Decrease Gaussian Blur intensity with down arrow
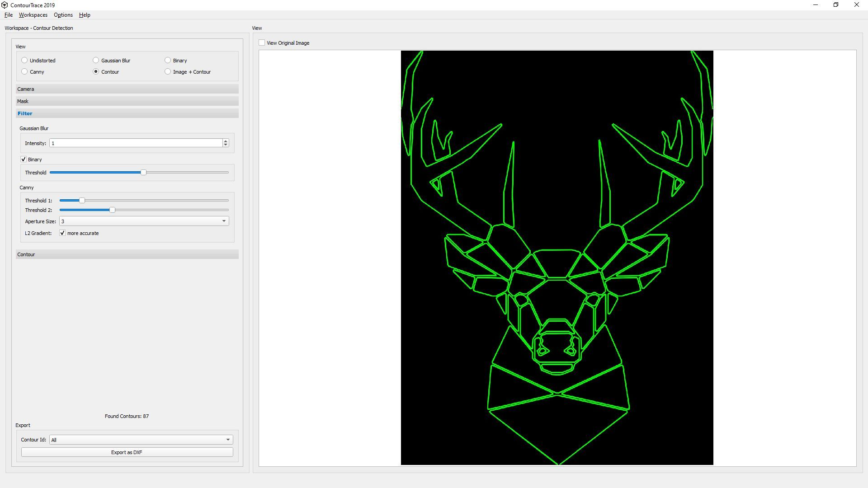The image size is (868, 488). coord(226,145)
